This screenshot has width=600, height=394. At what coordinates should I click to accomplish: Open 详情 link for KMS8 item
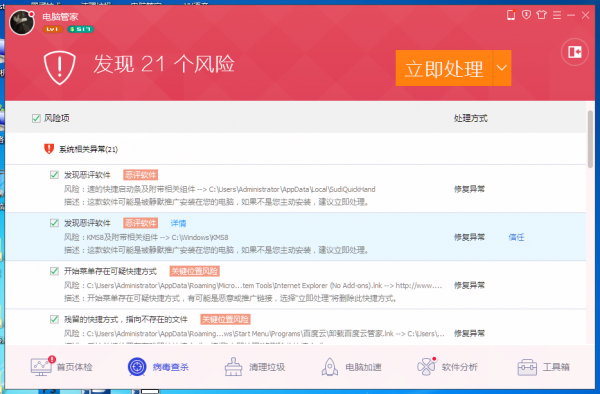[178, 223]
